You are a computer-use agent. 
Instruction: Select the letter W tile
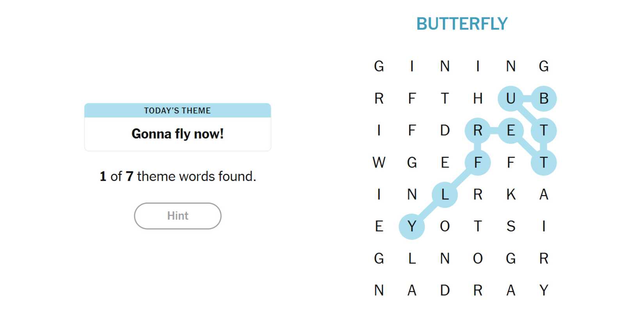point(379,162)
